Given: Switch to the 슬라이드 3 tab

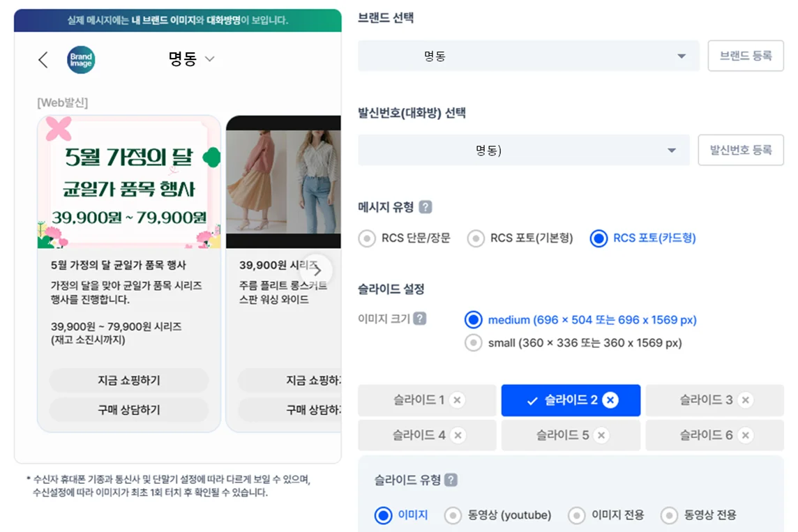Looking at the screenshot, I should 715,400.
